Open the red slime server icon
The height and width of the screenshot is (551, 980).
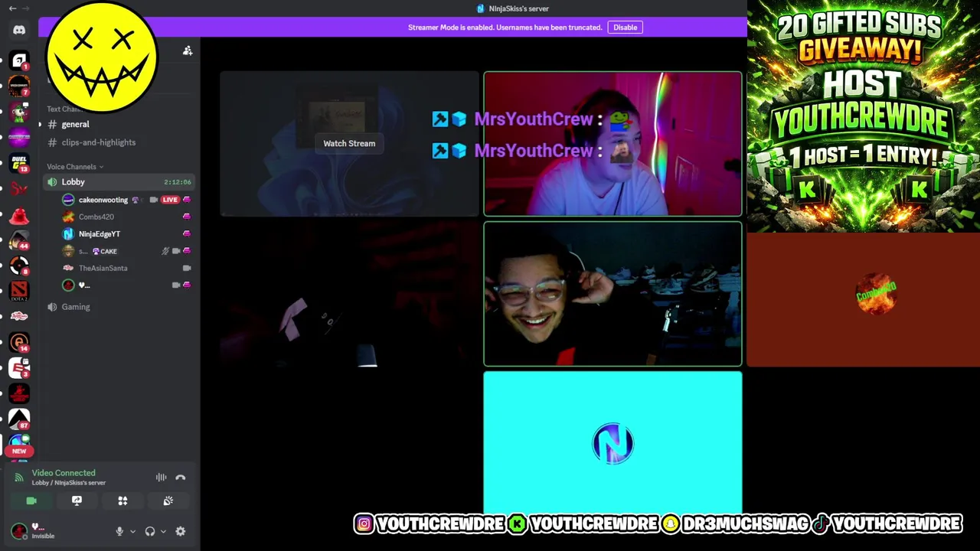coord(19,215)
